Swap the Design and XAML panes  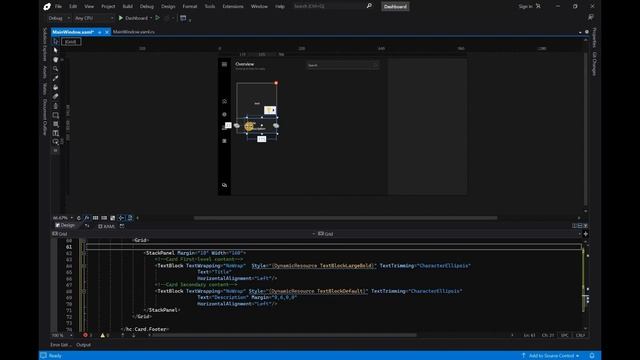pyautogui.click(x=87, y=226)
